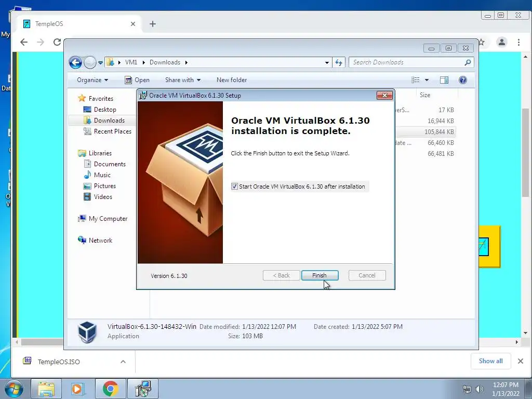Image resolution: width=532 pixels, height=399 pixels.
Task: Select the 16,944 KB file row
Action: 425,121
